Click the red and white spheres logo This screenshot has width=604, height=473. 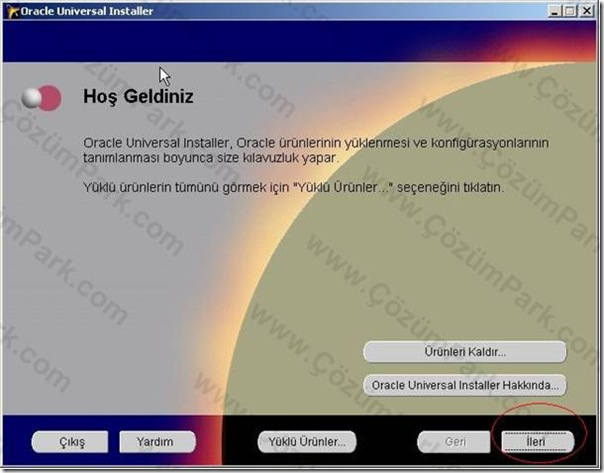41,98
